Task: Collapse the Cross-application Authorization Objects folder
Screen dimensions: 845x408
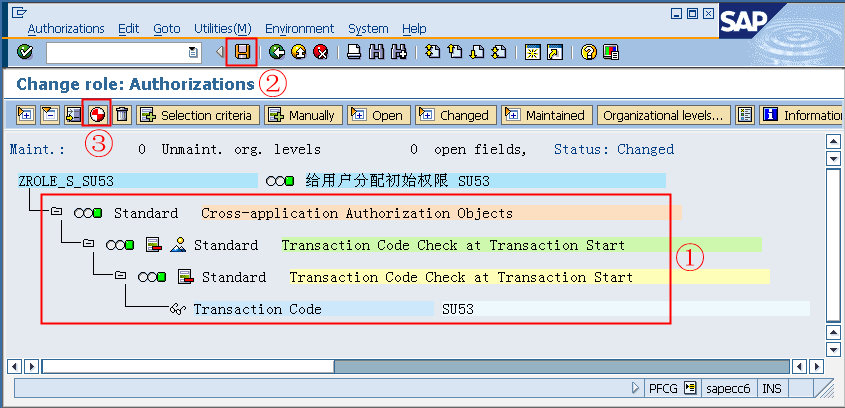Action: [56, 211]
